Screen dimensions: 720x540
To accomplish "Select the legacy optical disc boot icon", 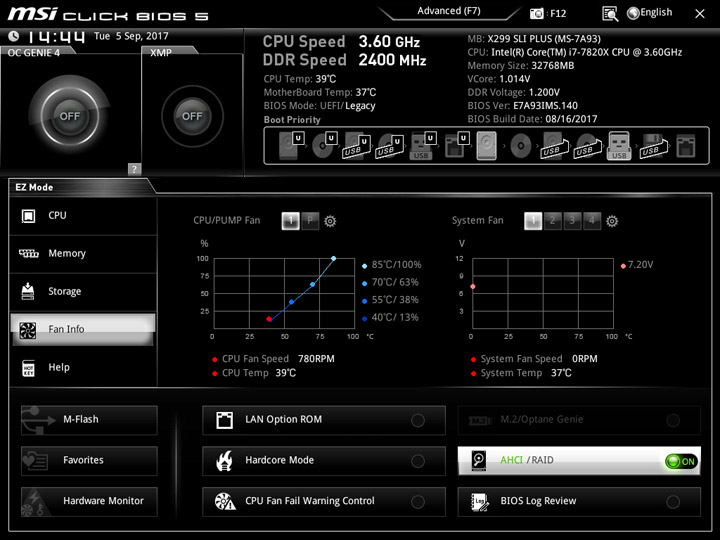I will (x=521, y=146).
